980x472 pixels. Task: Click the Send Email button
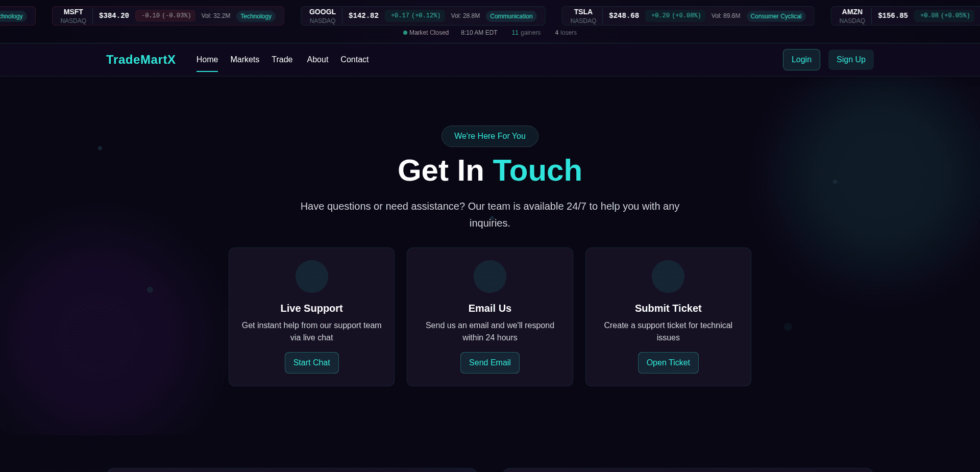pyautogui.click(x=490, y=363)
